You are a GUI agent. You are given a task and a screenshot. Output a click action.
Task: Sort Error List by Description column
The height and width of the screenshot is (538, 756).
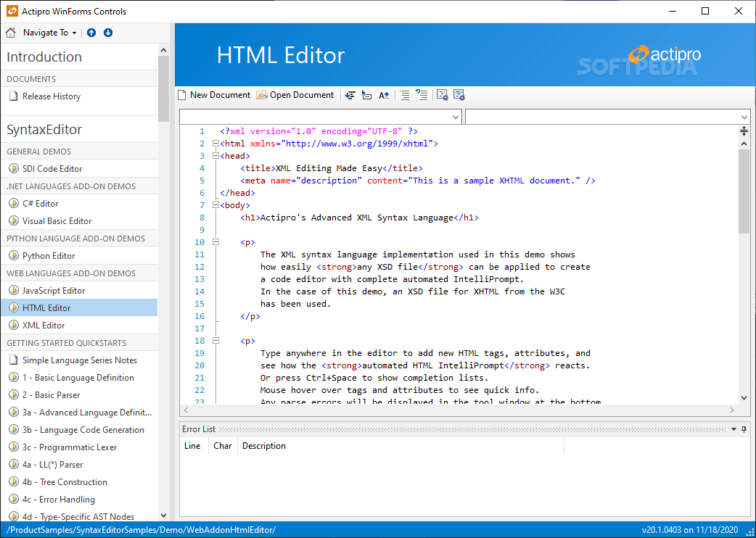[x=400, y=446]
